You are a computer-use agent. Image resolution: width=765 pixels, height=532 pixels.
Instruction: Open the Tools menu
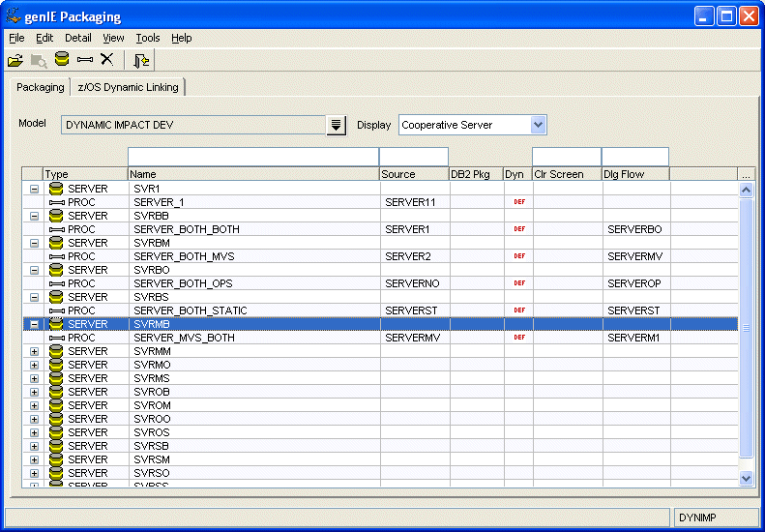(148, 38)
